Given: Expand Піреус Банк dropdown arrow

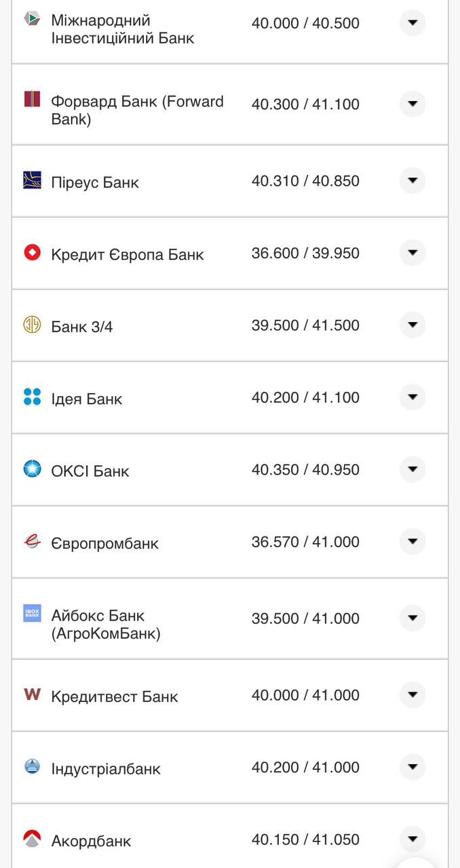Looking at the screenshot, I should (412, 180).
